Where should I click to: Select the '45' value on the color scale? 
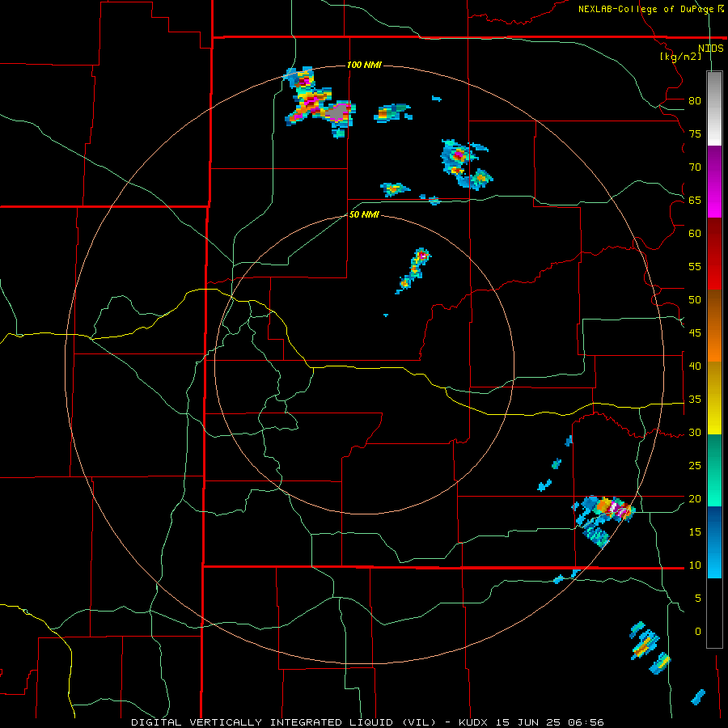click(x=695, y=333)
